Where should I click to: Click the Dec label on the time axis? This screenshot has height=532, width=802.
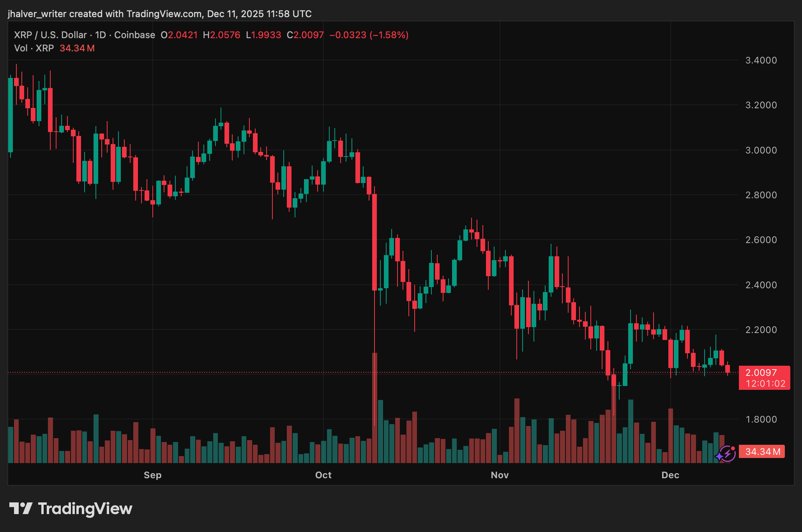[x=670, y=475]
